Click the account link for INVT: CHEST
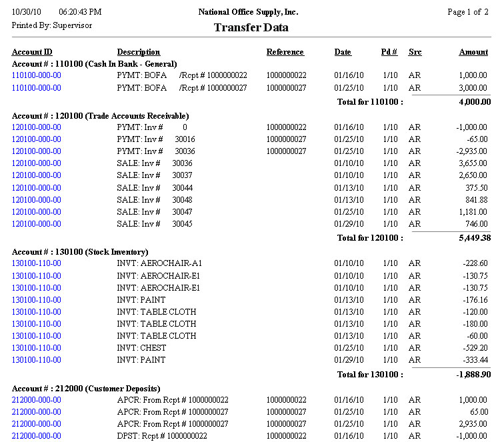The height and width of the screenshot is (442, 504). (x=37, y=348)
